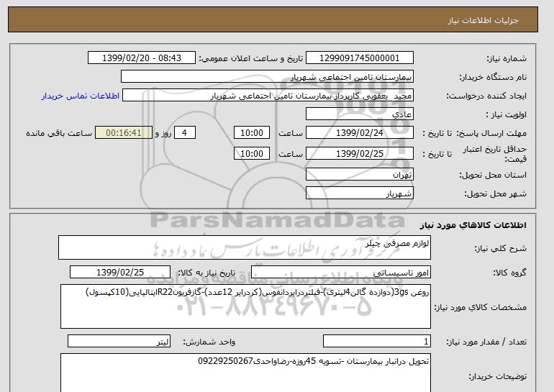The height and width of the screenshot is (392, 554).
Task: Click the remaining days field showing 4
Action: (184, 133)
